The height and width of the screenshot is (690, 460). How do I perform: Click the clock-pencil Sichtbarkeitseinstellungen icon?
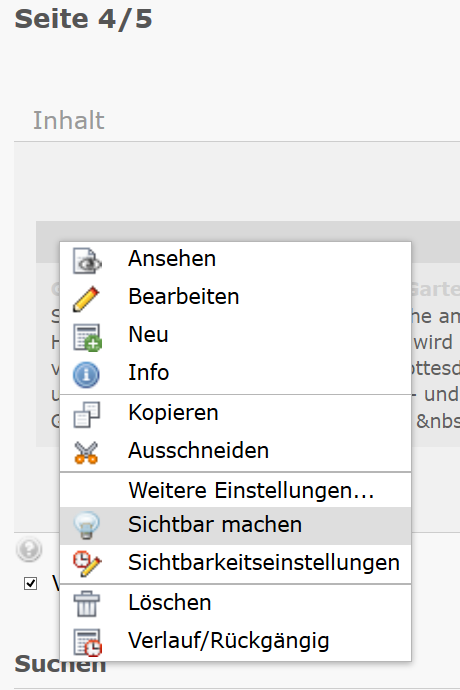point(87,564)
